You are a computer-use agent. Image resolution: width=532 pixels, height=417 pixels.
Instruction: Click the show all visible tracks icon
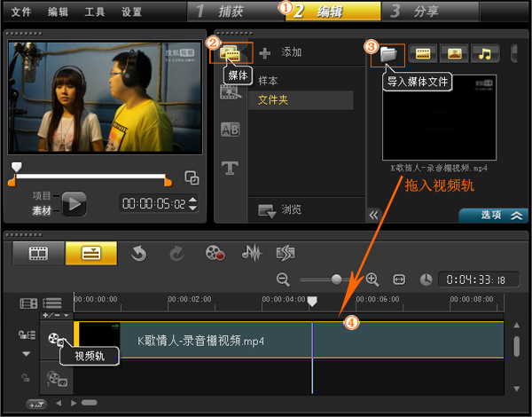click(28, 303)
